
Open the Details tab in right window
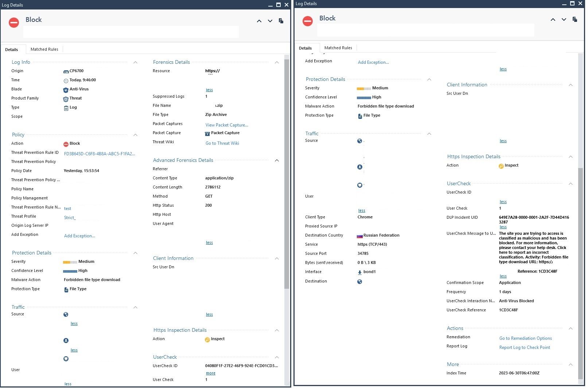305,48
